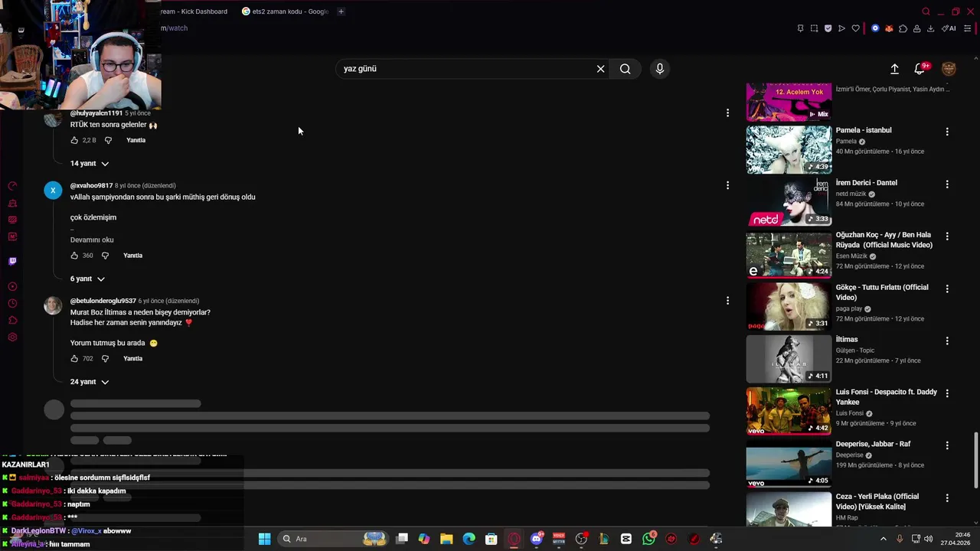Viewport: 980px width, 551px height.
Task: Like the @betulonderoglu9537 comment
Action: [74, 359]
